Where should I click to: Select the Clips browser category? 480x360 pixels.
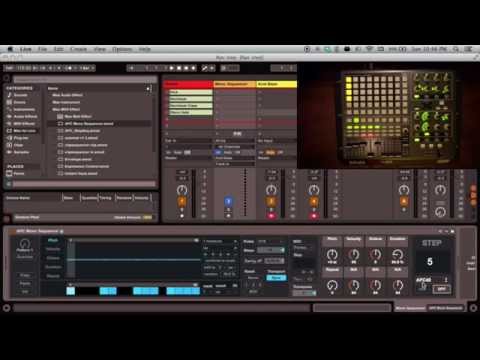point(18,145)
